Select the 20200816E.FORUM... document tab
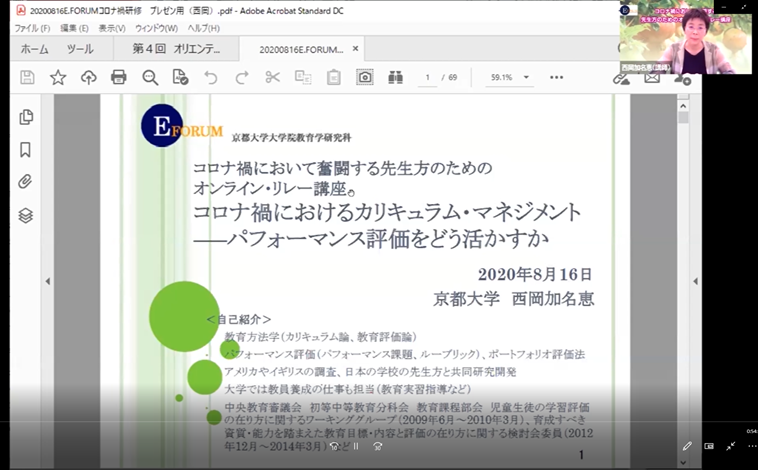The image size is (758, 470). point(301,49)
